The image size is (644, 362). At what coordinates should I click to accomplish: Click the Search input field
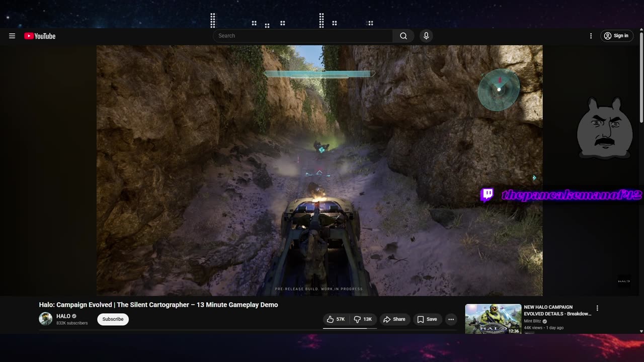point(303,36)
